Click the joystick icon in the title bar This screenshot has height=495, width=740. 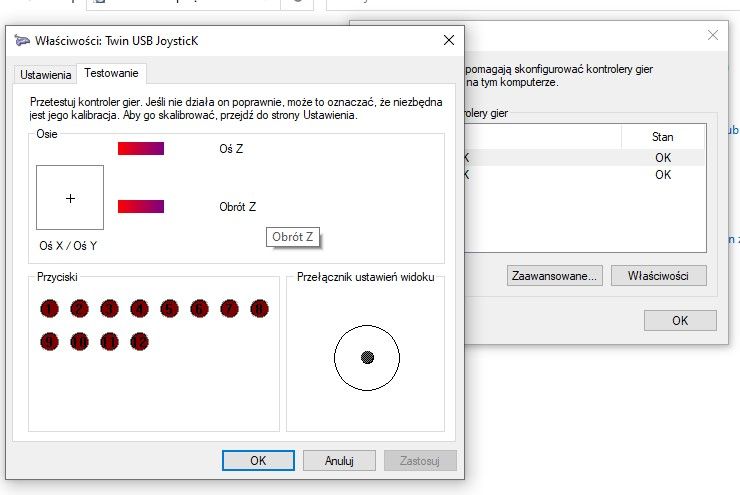[x=22, y=41]
